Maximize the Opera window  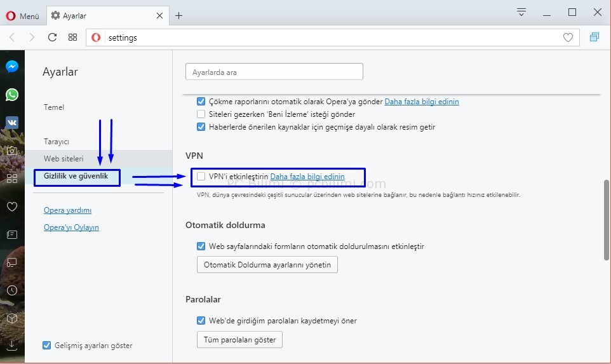tap(572, 13)
